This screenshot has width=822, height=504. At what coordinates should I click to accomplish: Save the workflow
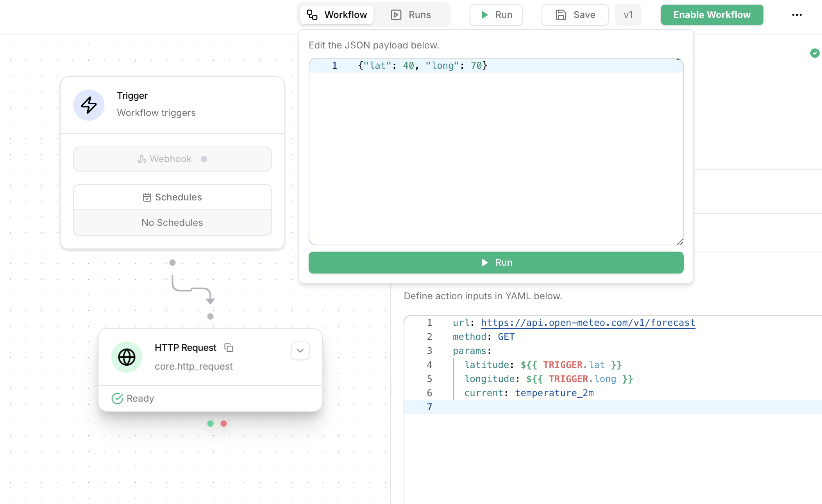click(575, 15)
